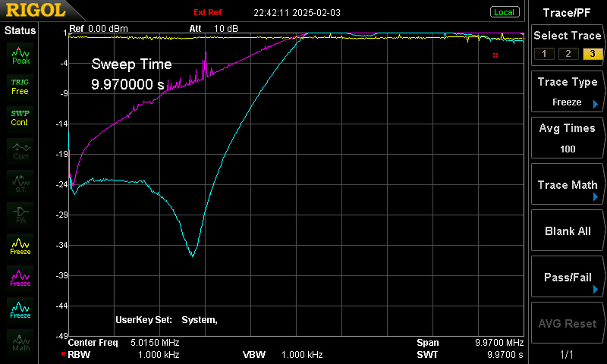Open the Trace Math submenu arrow

coord(596,197)
